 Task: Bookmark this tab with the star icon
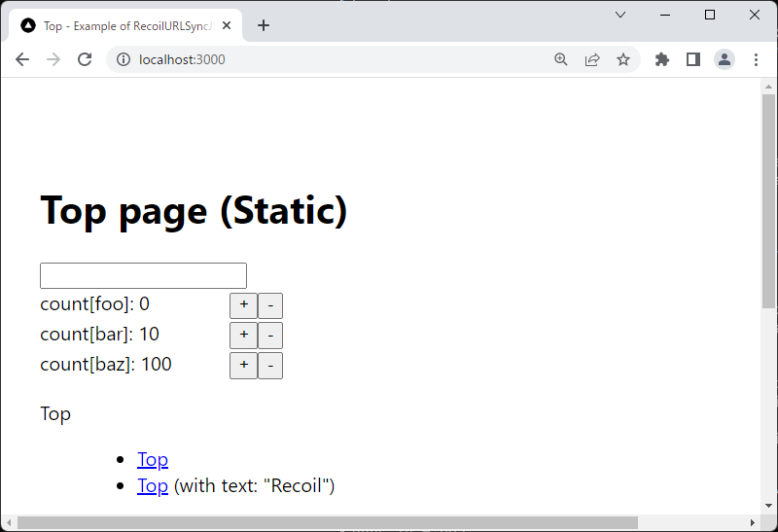click(623, 59)
